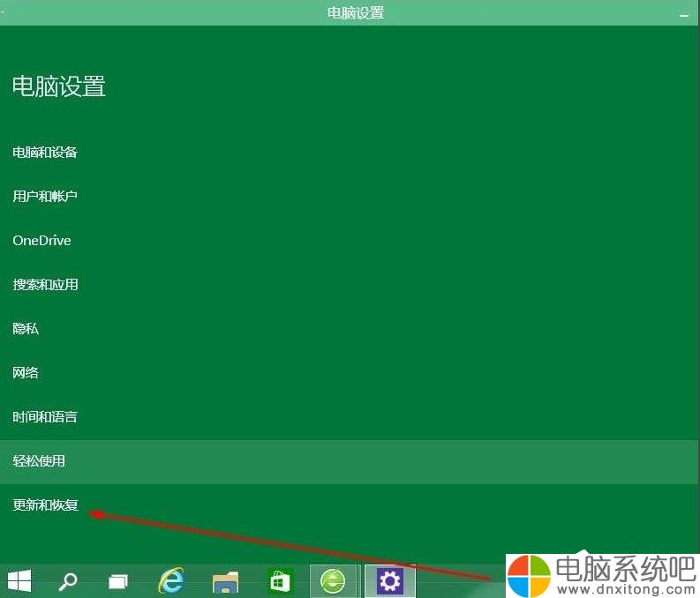Screen dimensions: 700x598
Task: Switch to the green browser taskbar app
Action: tap(334, 581)
